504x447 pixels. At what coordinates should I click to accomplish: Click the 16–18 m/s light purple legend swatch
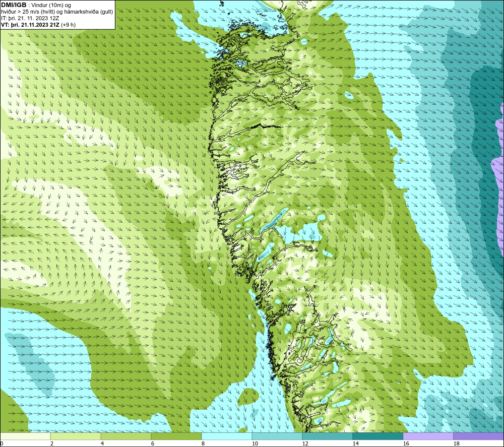428,436
